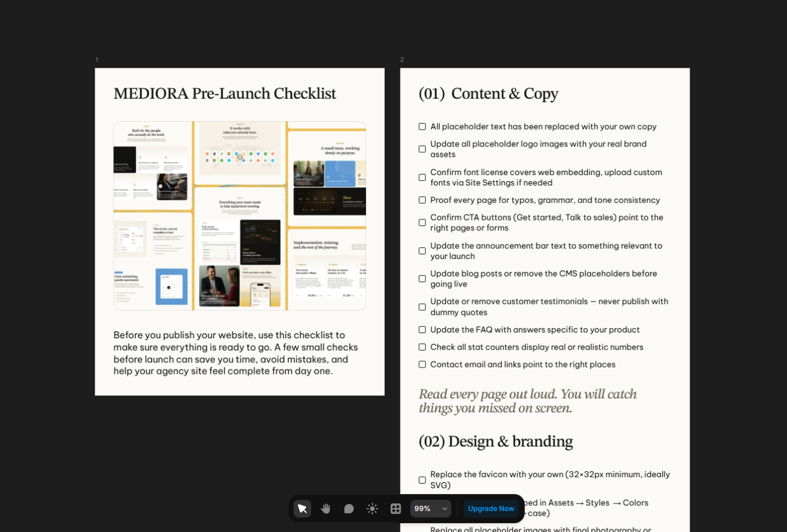Tick 'Check all stat counters' checkbox
The image size is (787, 532).
[x=422, y=347]
